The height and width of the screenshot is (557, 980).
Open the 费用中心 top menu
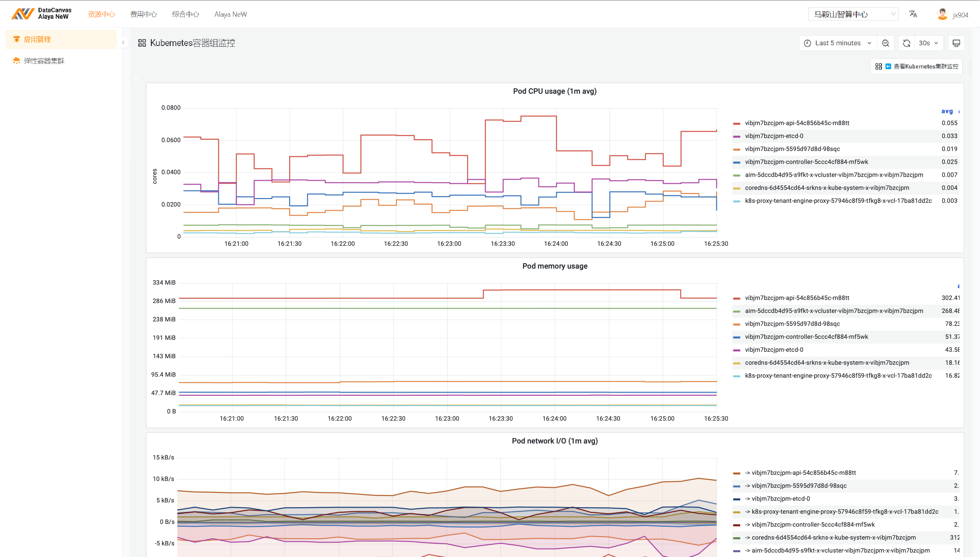coord(143,15)
